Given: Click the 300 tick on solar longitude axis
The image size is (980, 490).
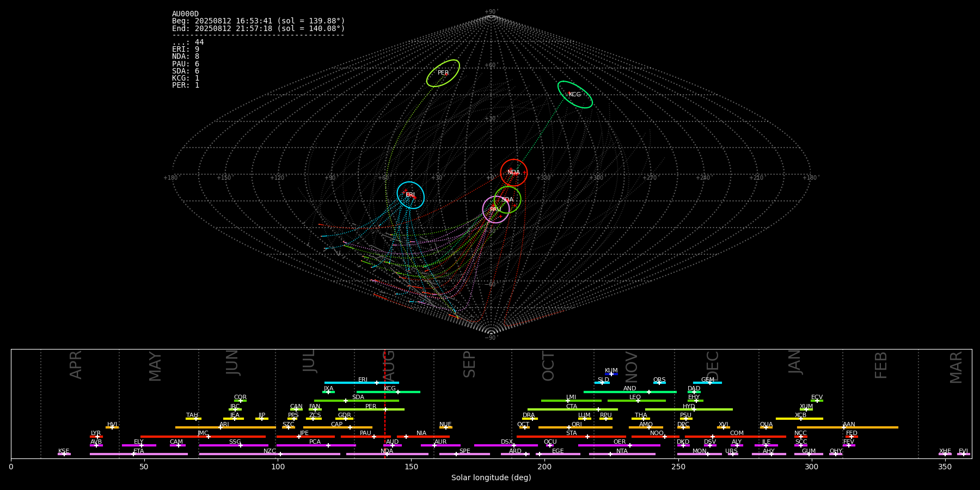Looking at the screenshot, I should [x=811, y=467].
